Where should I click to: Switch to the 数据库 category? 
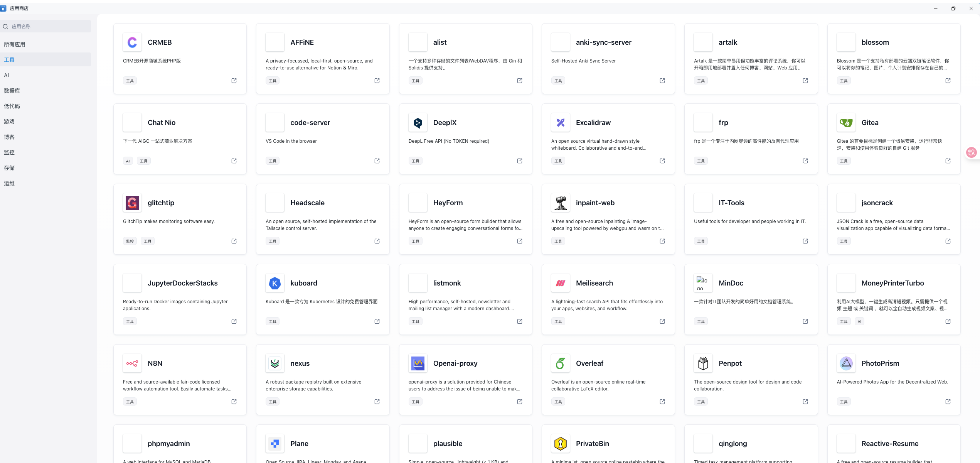(12, 91)
